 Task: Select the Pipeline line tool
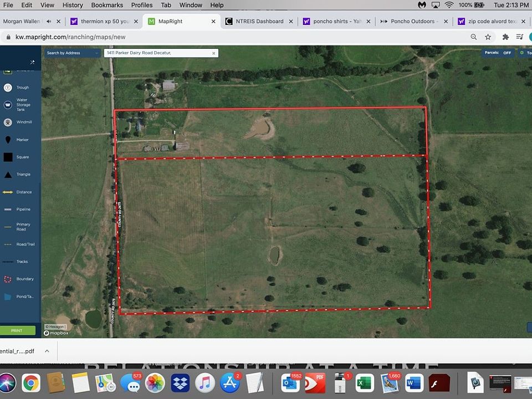coord(8,209)
